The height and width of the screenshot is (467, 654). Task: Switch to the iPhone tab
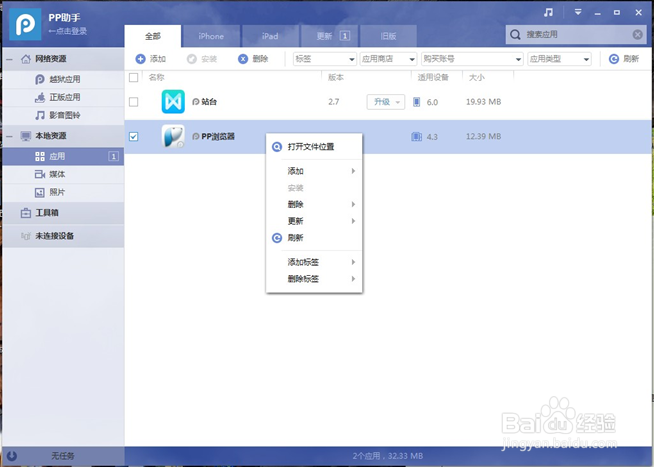[x=211, y=36]
